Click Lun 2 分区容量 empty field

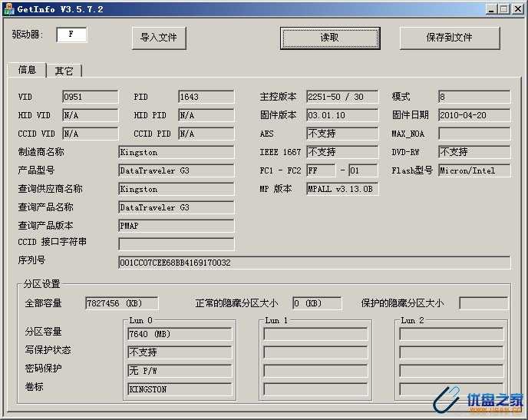451,334
